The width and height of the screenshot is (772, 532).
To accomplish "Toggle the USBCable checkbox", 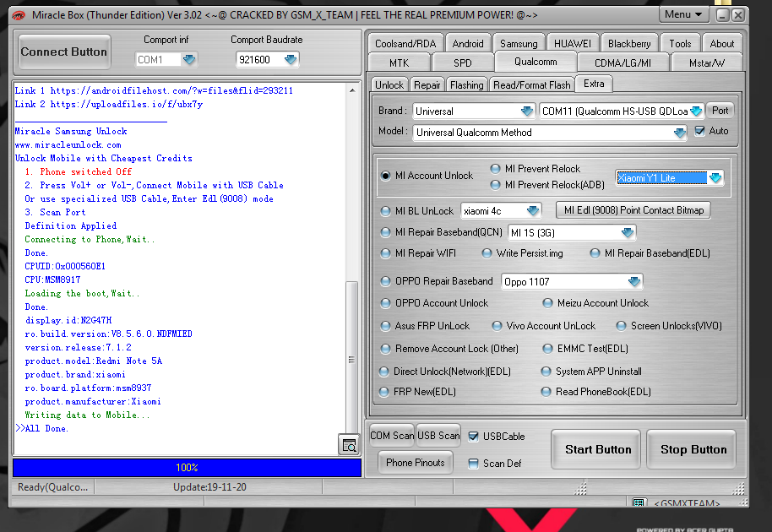I will [473, 437].
